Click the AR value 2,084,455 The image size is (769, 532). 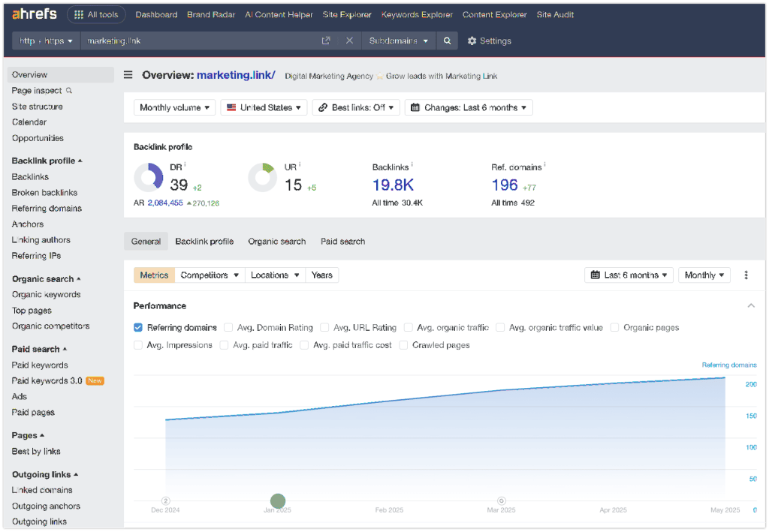click(165, 203)
